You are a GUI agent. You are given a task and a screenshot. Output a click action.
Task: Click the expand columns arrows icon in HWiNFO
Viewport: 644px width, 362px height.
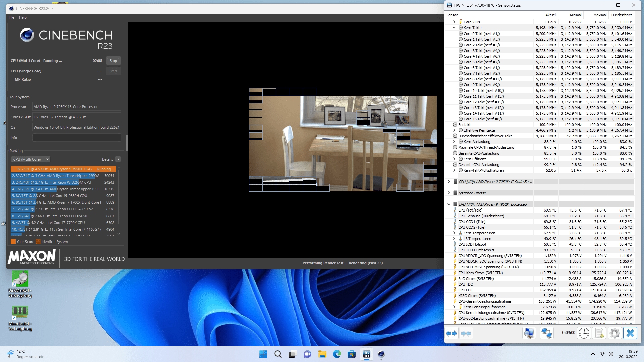click(451, 333)
